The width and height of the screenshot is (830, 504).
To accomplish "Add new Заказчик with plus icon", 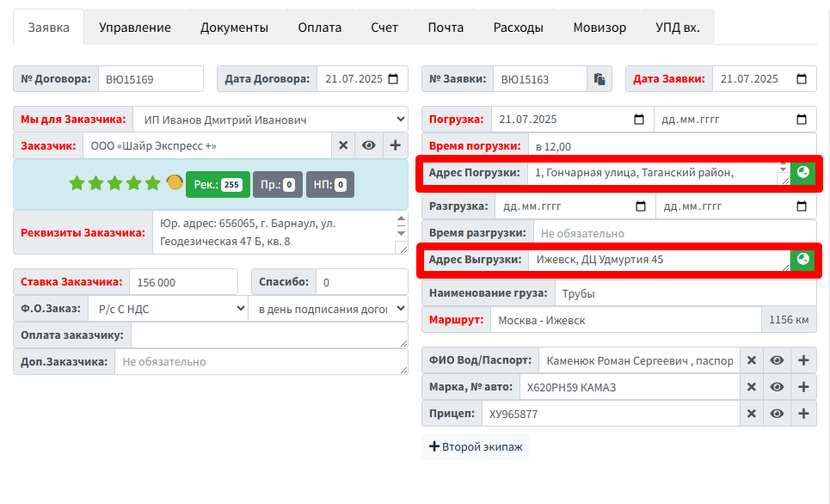I will (396, 145).
